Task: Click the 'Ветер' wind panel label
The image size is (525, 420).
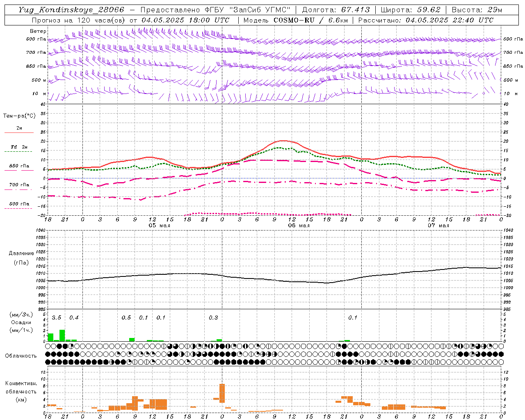Action: coord(38,31)
